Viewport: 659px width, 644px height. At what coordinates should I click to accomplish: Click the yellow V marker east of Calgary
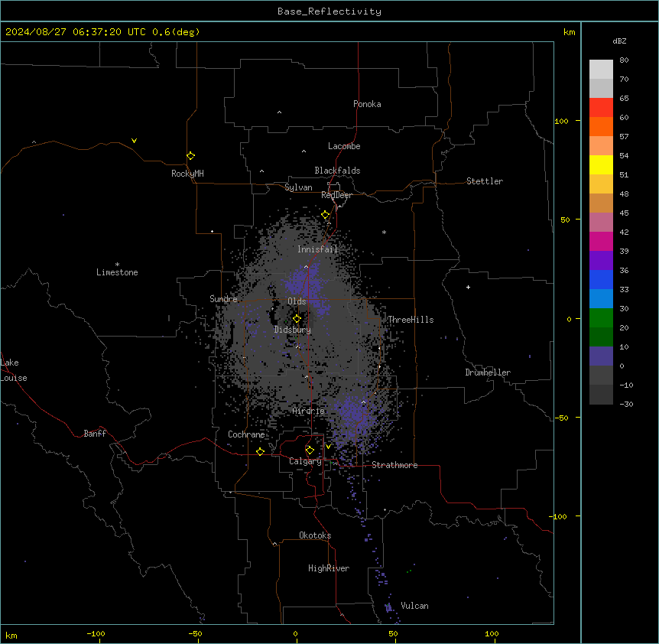[x=328, y=447]
